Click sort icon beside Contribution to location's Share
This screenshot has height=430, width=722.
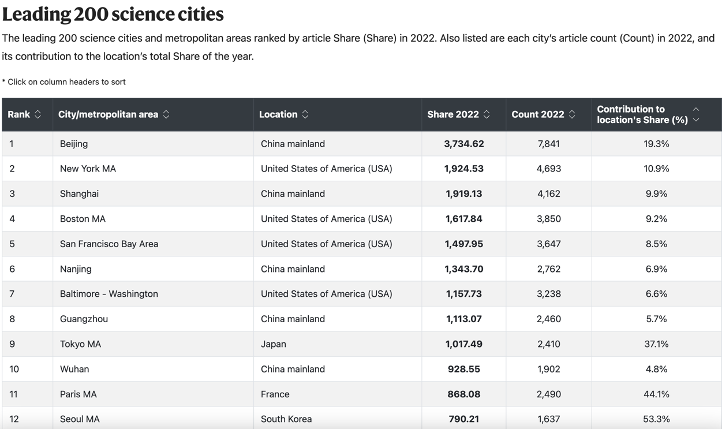pyautogui.click(x=696, y=114)
